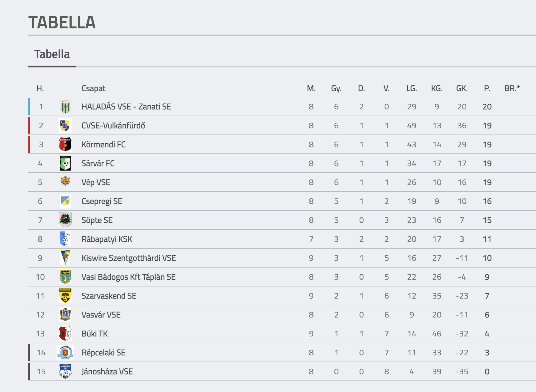Click the P. points column header
This screenshot has width=536, height=392.
point(487,88)
